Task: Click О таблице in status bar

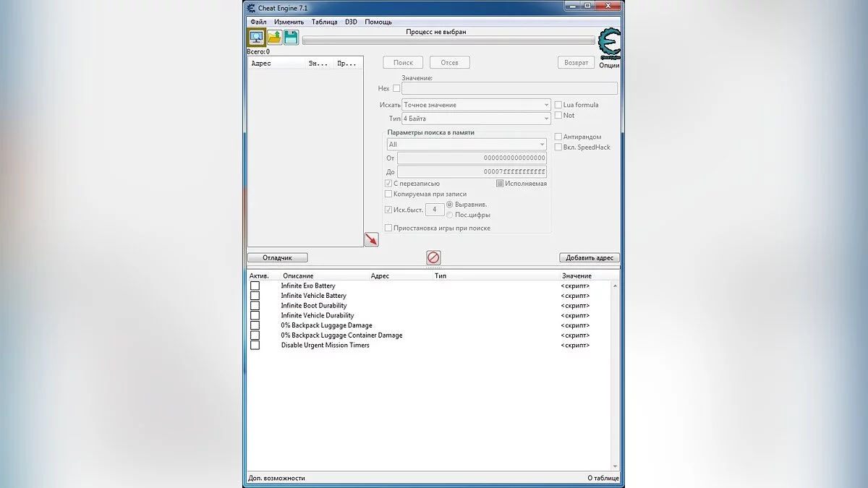Action: (x=603, y=478)
